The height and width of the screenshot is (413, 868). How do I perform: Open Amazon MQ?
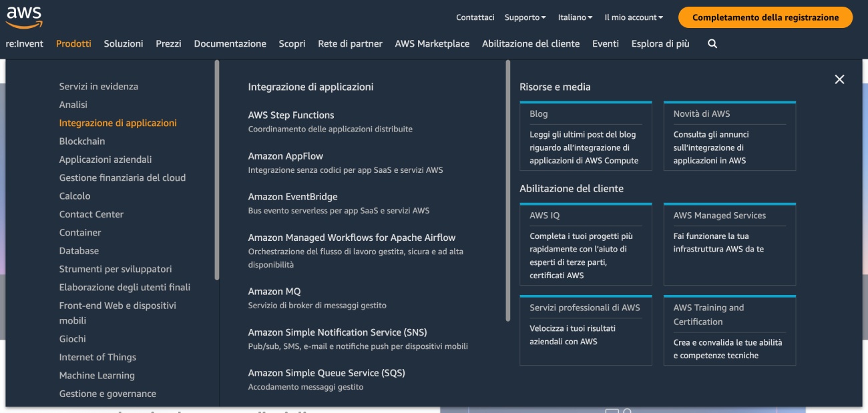click(x=274, y=292)
